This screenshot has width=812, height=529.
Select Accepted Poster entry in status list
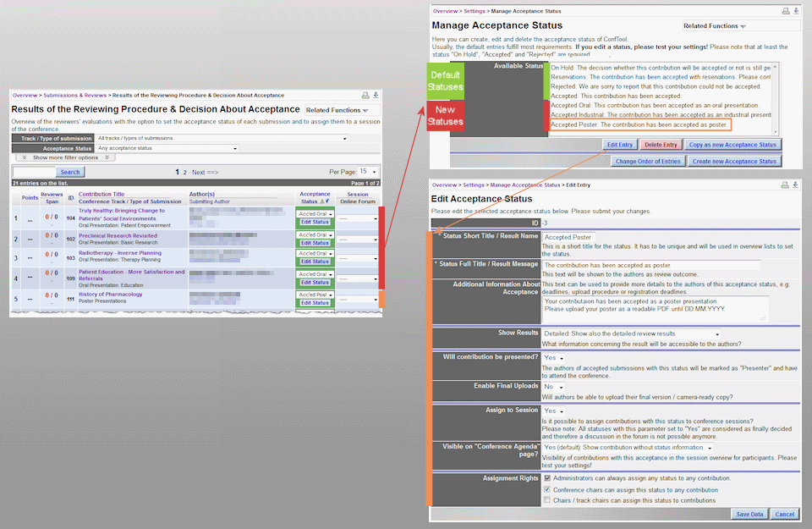pos(639,124)
